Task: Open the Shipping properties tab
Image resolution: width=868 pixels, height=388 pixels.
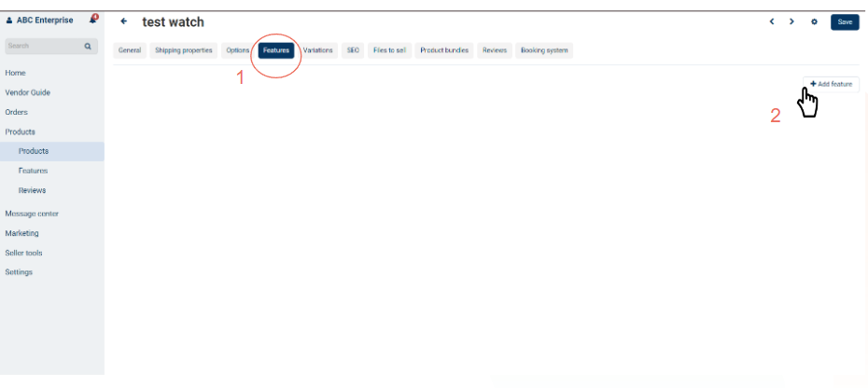Action: pos(184,50)
